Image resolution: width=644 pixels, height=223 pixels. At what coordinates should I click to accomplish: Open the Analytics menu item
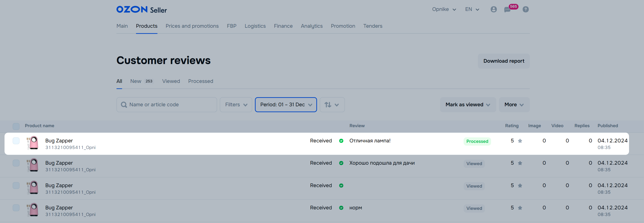(312, 26)
